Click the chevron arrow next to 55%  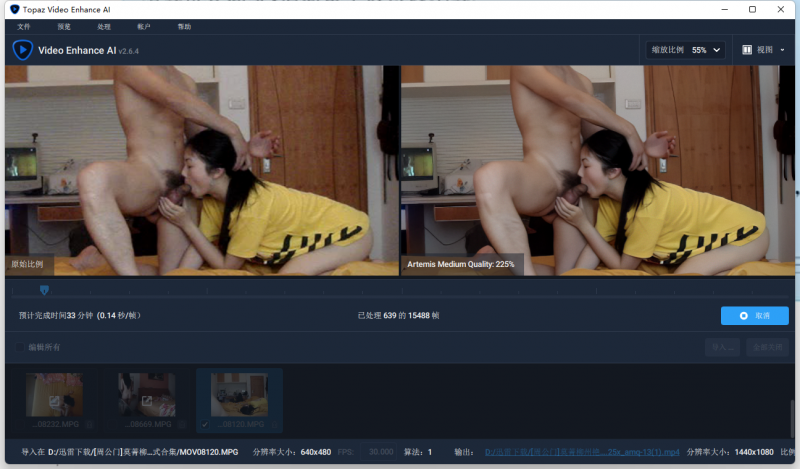point(717,49)
